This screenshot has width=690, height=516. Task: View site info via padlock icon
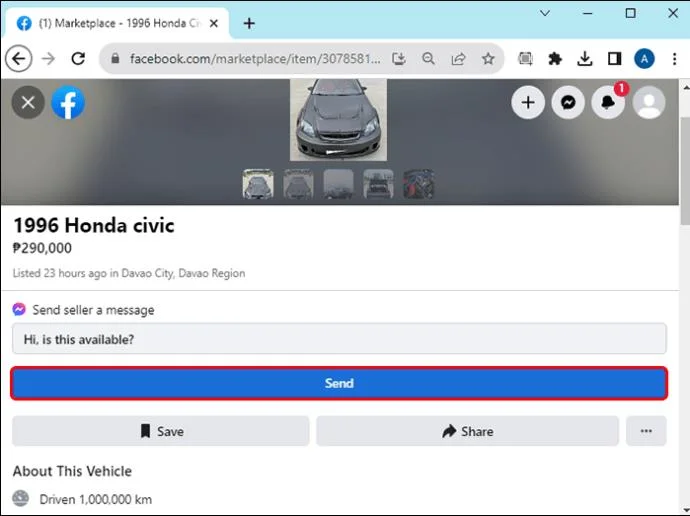click(x=115, y=58)
